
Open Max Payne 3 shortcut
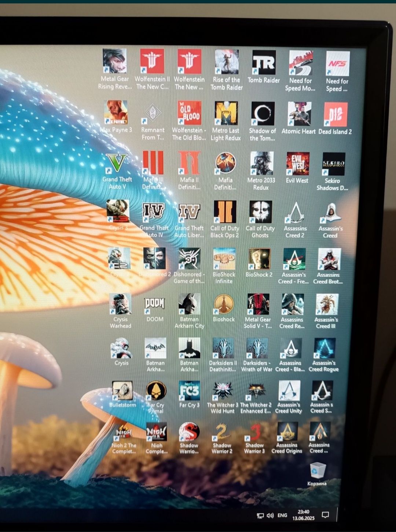(x=116, y=112)
